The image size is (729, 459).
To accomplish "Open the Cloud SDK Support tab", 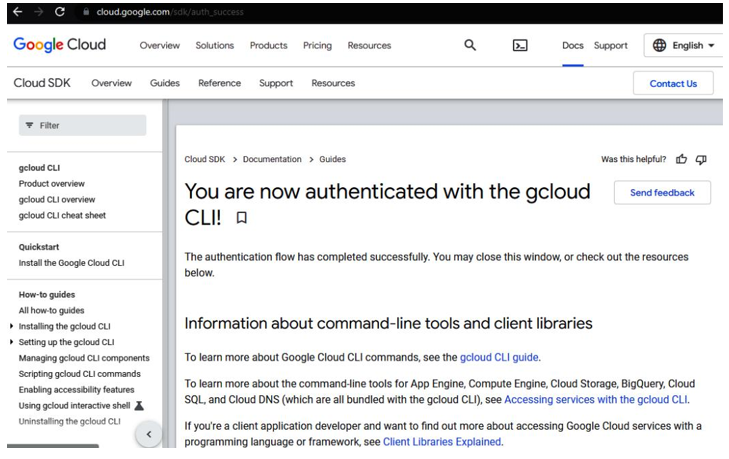I will 276,83.
